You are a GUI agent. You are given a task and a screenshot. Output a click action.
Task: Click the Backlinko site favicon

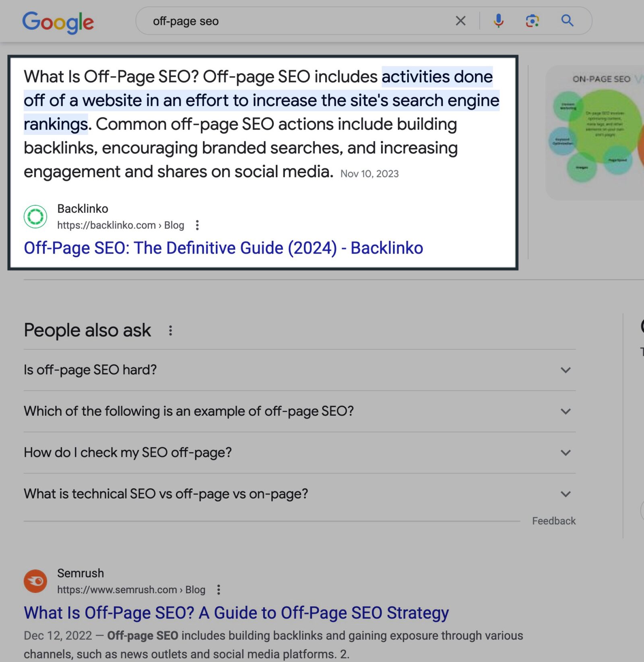[35, 216]
